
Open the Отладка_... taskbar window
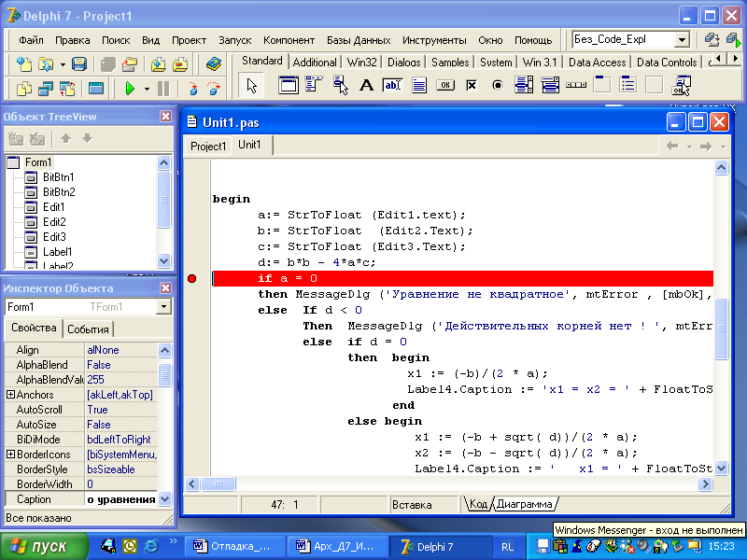coord(234,546)
